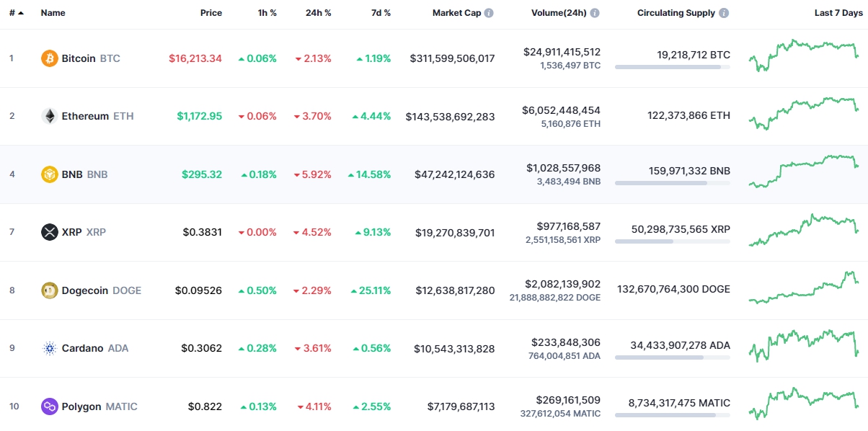Click the Dogecoin logo icon
This screenshot has width=868, height=431.
tap(50, 290)
